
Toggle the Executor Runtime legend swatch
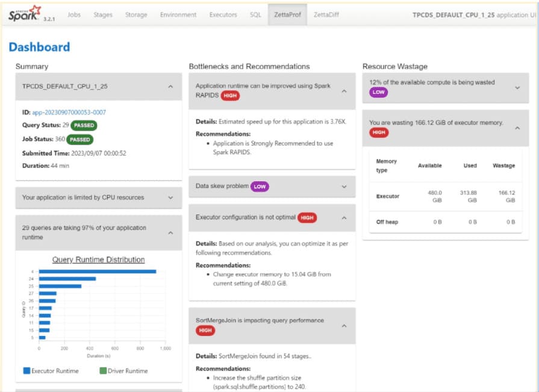point(26,371)
